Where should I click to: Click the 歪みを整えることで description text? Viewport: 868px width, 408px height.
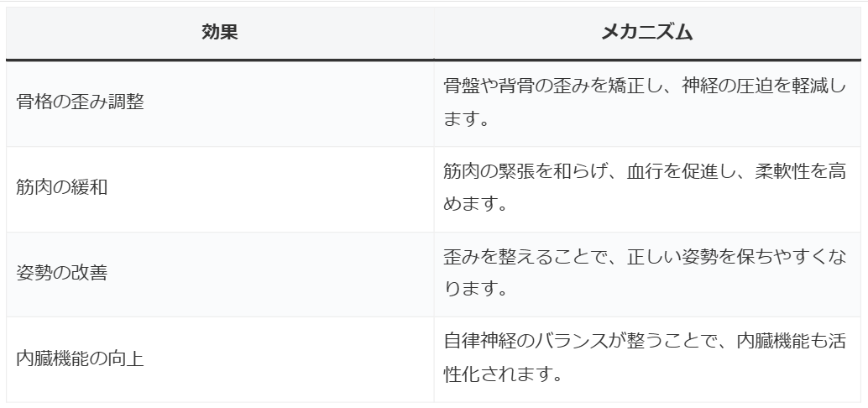(x=526, y=257)
